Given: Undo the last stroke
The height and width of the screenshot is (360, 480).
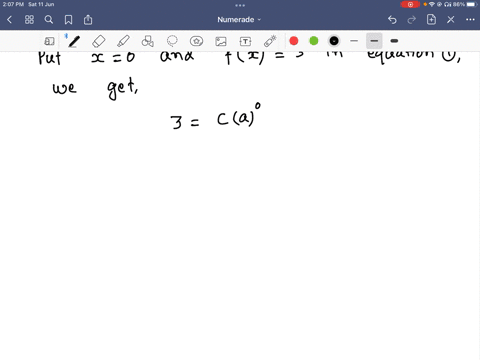Looking at the screenshot, I should point(392,20).
